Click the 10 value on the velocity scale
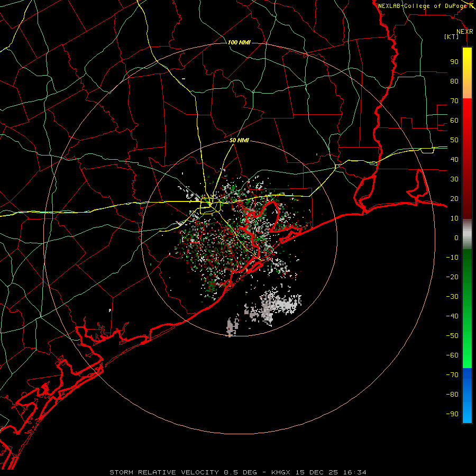 (454, 218)
